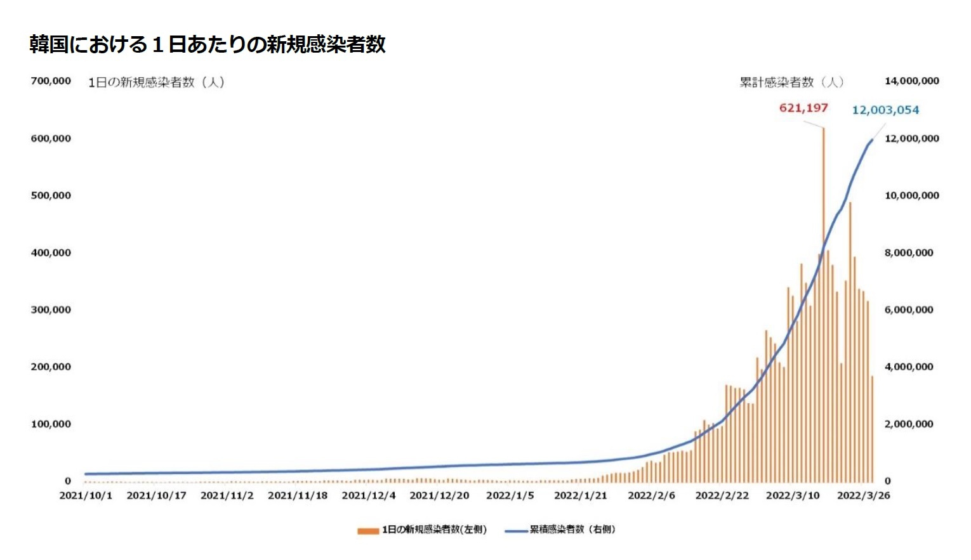
Task: Select the 2022/2/22 x-axis date label
Action: click(722, 495)
